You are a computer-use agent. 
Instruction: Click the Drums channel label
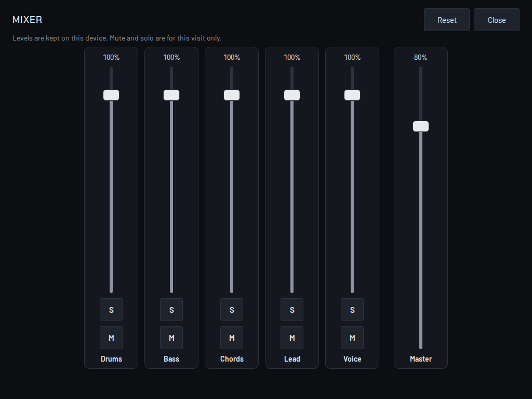point(111,359)
